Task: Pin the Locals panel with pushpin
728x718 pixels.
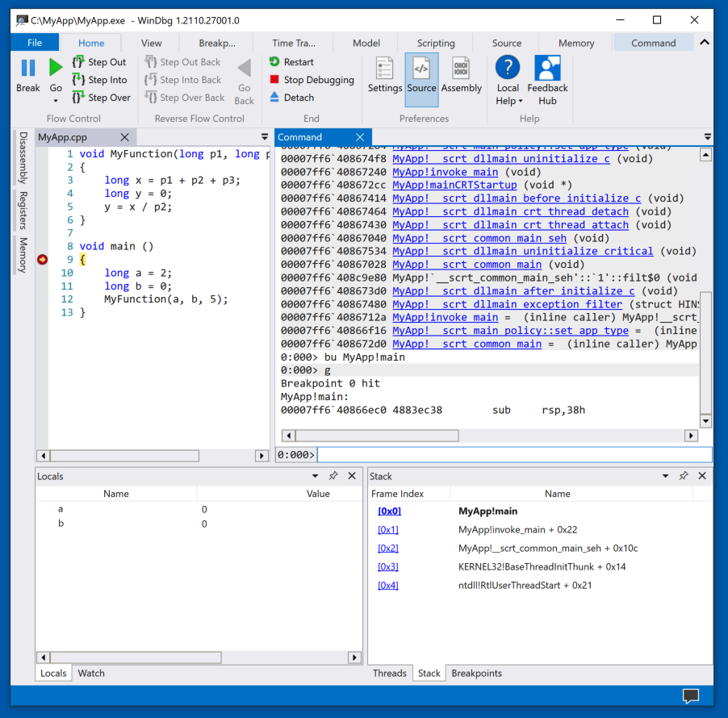Action: (x=333, y=476)
